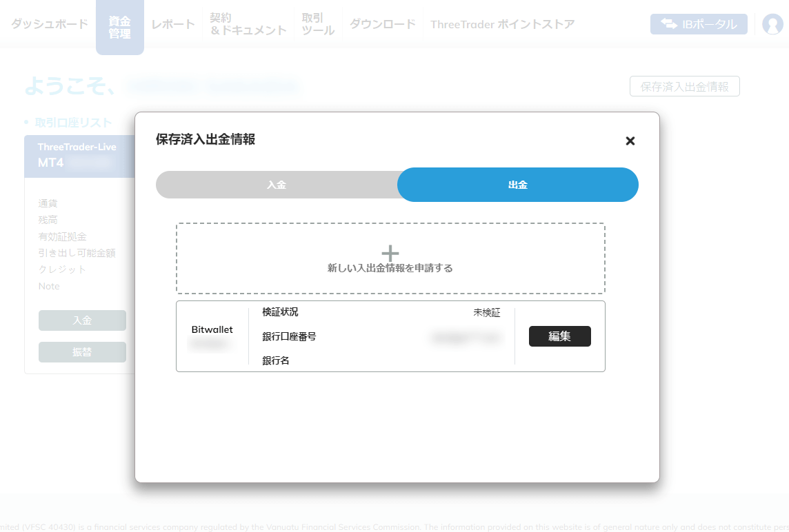Click the 取引口座リスト heading
Screen dimensions: 789x532
(74, 123)
